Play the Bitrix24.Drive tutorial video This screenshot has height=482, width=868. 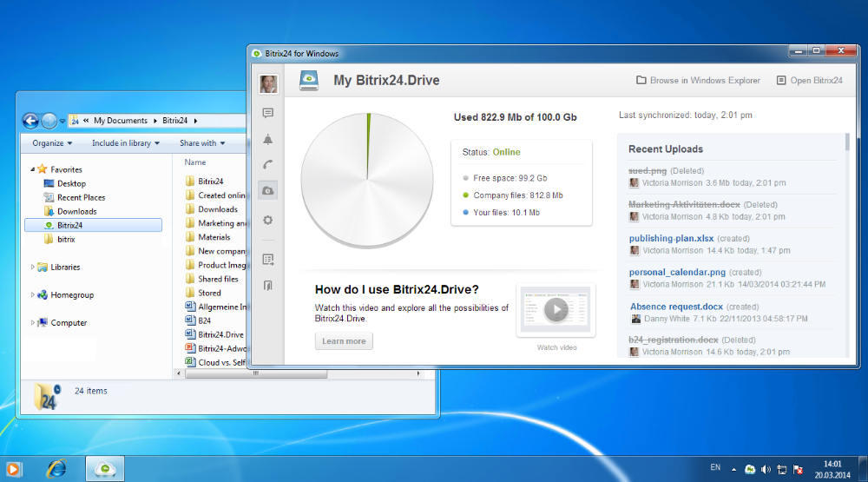click(x=556, y=309)
